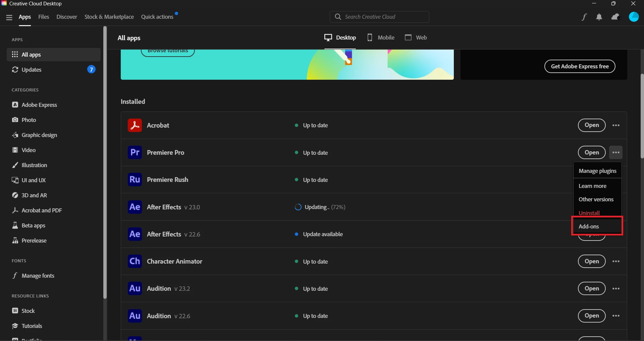Open the user profile avatar

point(634,17)
